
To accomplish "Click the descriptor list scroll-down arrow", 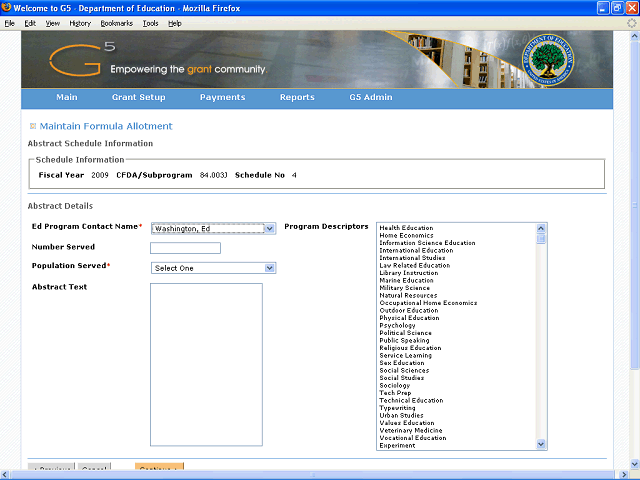I will [x=542, y=444].
